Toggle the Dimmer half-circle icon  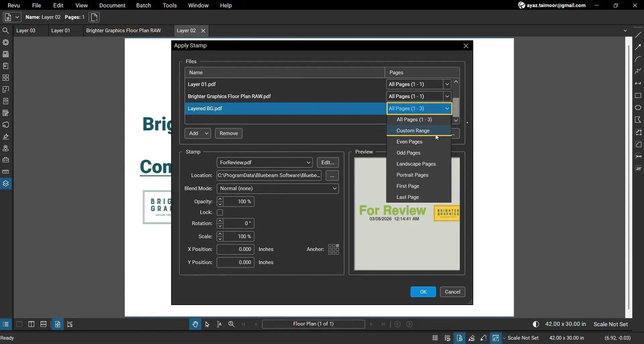[x=536, y=324]
